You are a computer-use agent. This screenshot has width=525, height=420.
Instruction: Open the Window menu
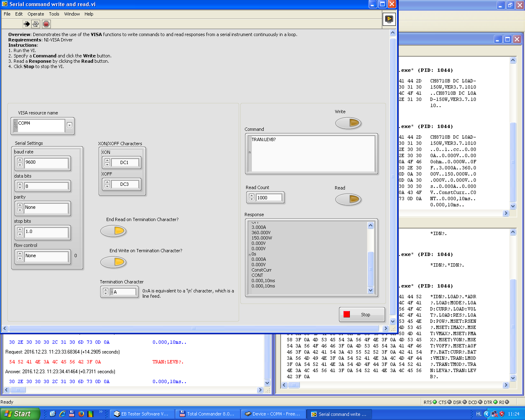72,14
